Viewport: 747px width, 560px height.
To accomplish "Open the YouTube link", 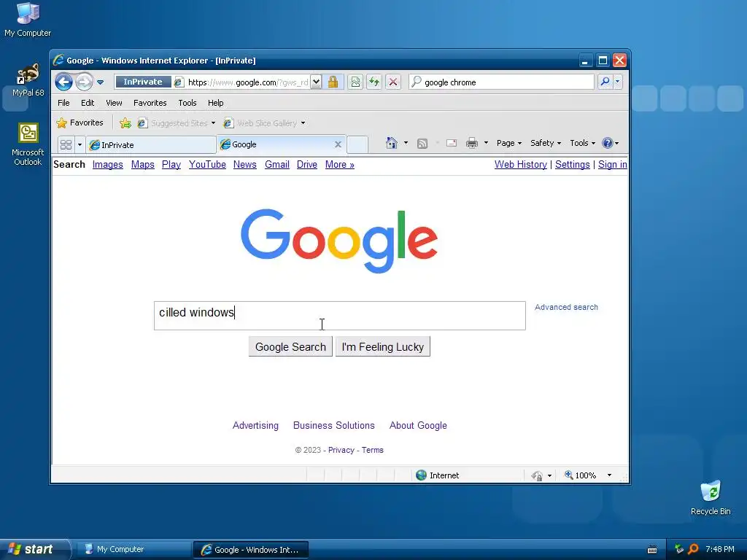I will click(x=207, y=164).
